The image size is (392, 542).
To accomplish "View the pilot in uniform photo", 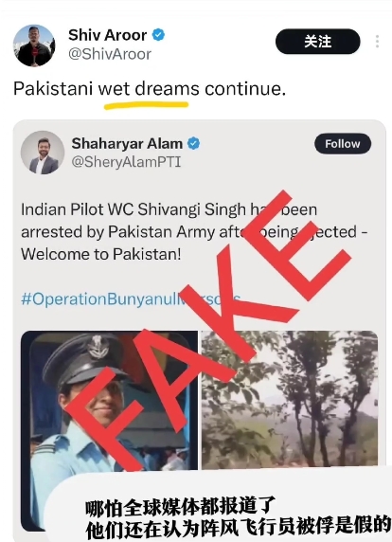I will pos(109,430).
